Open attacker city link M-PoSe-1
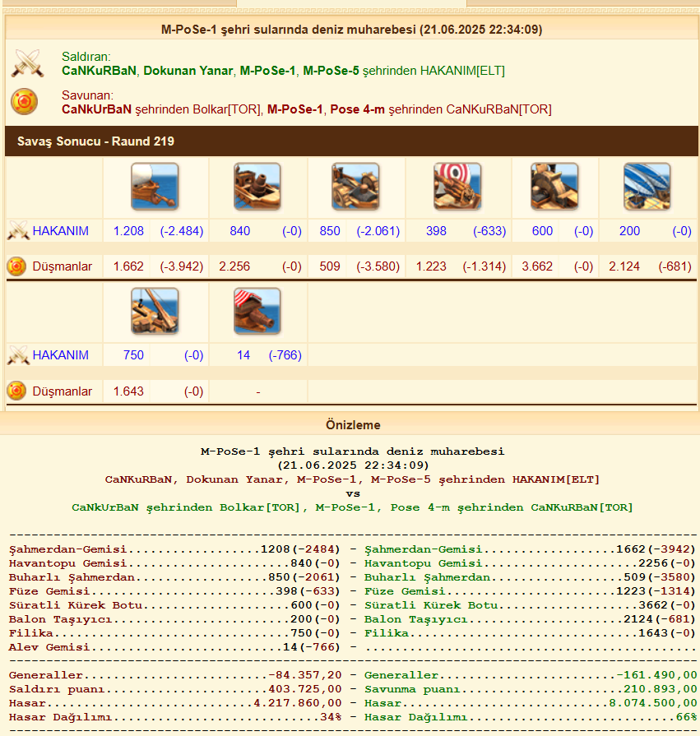This screenshot has height=736, width=700. click(267, 71)
